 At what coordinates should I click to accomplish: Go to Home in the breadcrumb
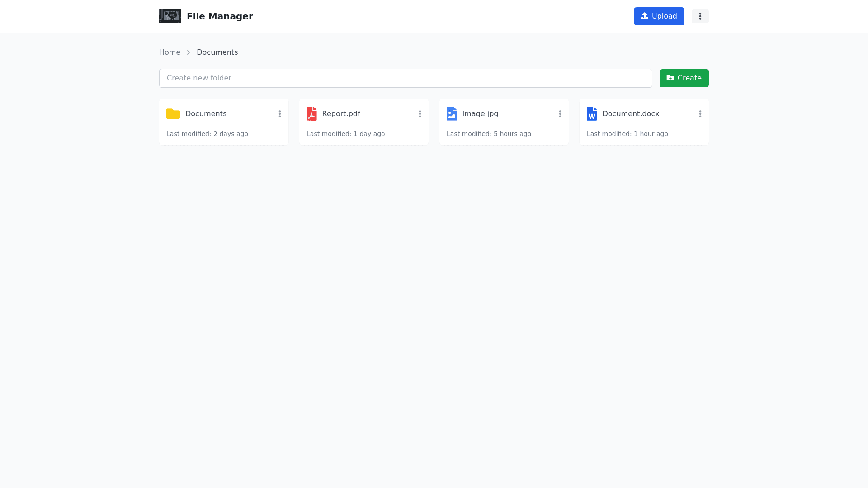coord(170,52)
